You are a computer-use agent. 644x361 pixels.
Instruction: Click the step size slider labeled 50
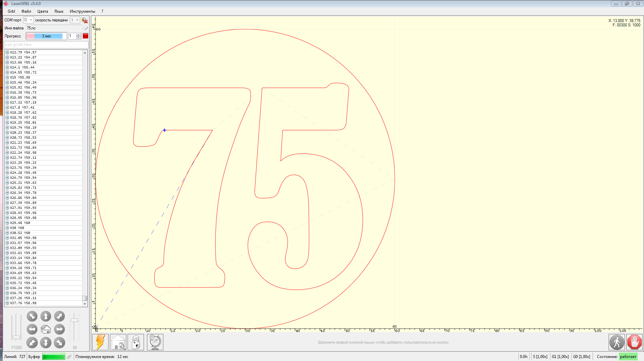click(74, 320)
